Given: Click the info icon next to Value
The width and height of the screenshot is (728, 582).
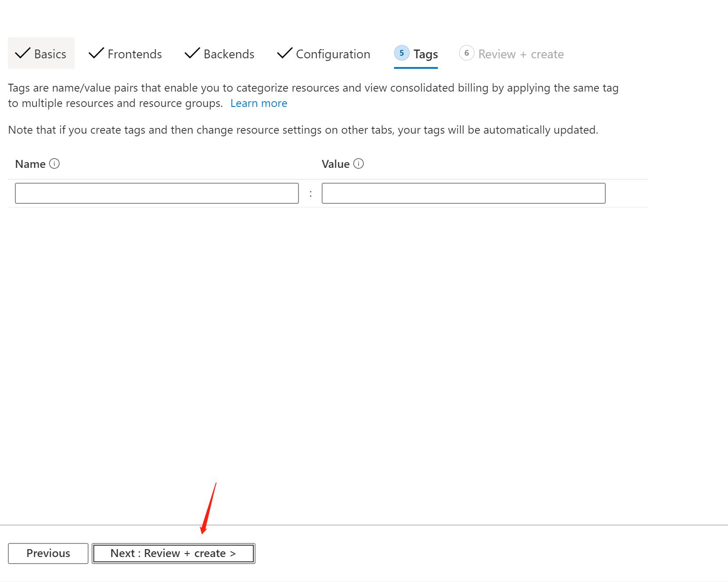Looking at the screenshot, I should pos(359,164).
